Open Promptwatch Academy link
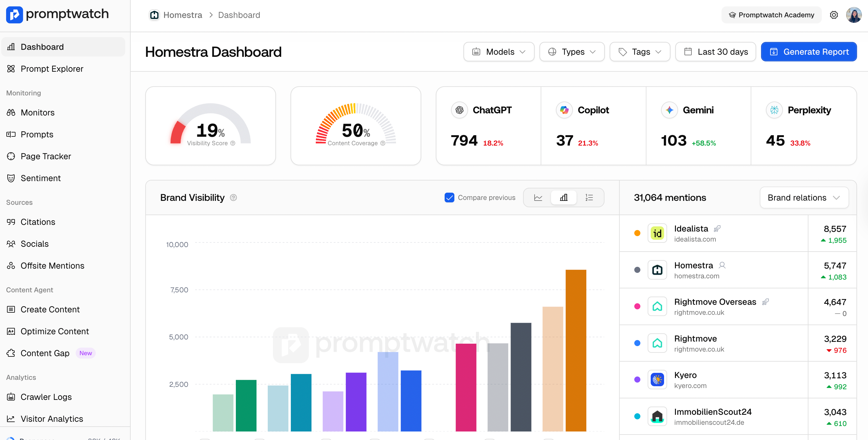The height and width of the screenshot is (440, 868). click(x=771, y=15)
